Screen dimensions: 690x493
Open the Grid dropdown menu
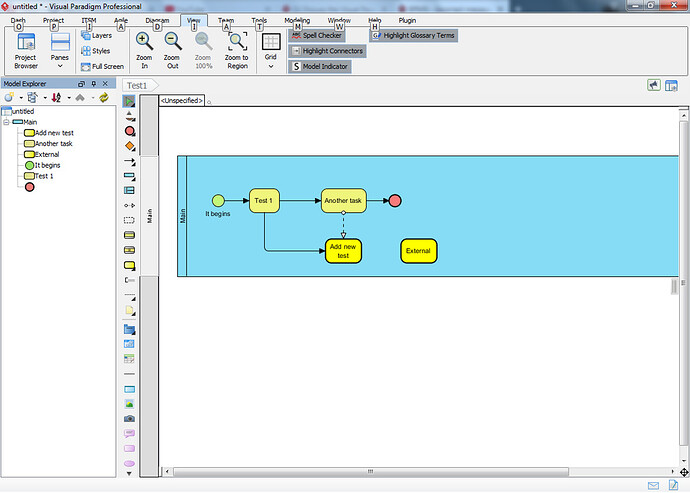tap(270, 50)
